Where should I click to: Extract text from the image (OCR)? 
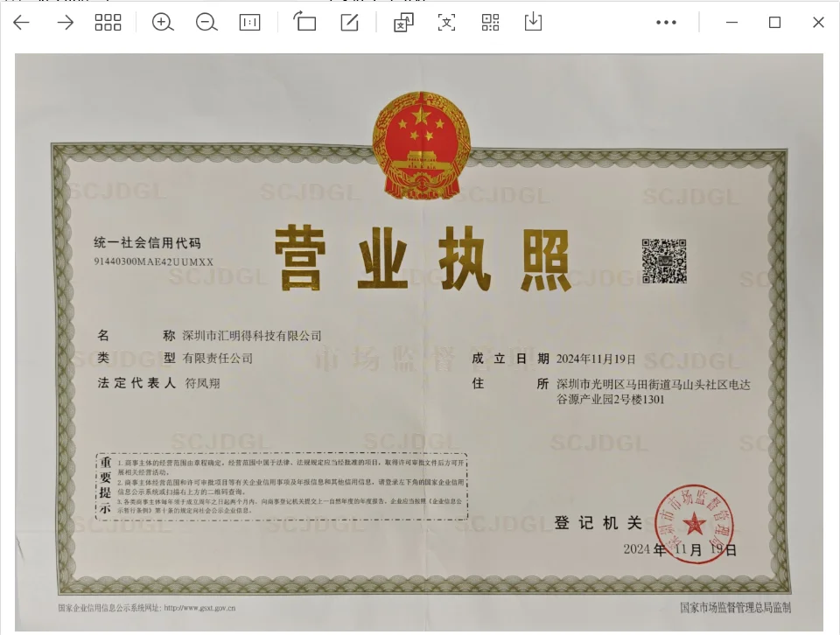point(447,23)
